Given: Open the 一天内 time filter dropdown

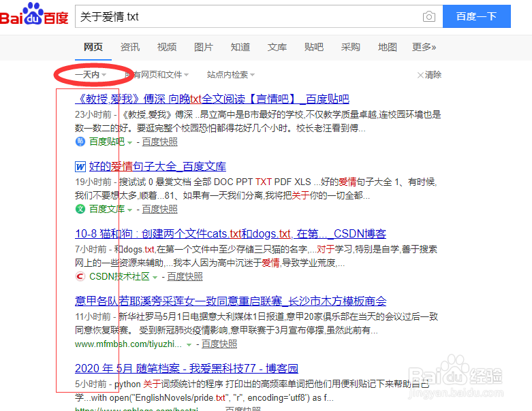Looking at the screenshot, I should point(91,75).
